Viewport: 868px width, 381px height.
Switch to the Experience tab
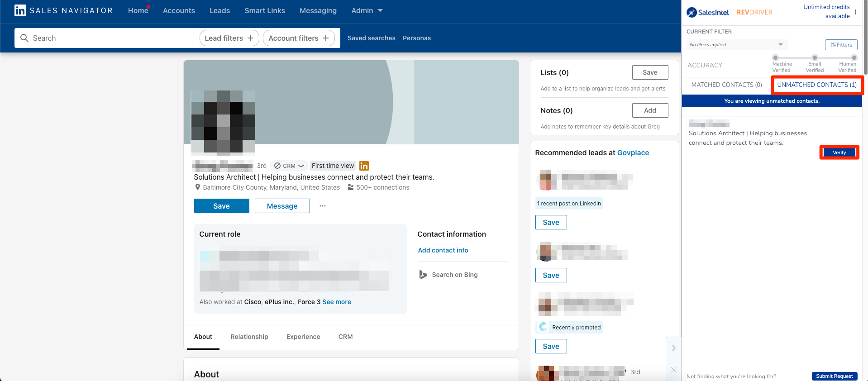click(303, 337)
